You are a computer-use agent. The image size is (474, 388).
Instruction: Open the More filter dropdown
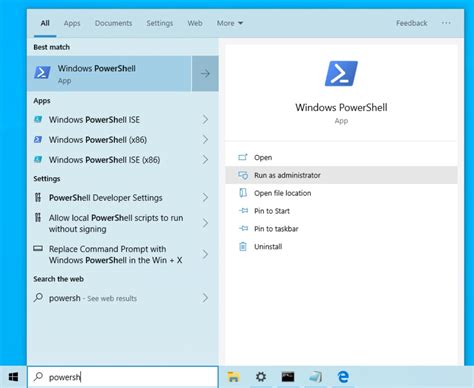[230, 23]
